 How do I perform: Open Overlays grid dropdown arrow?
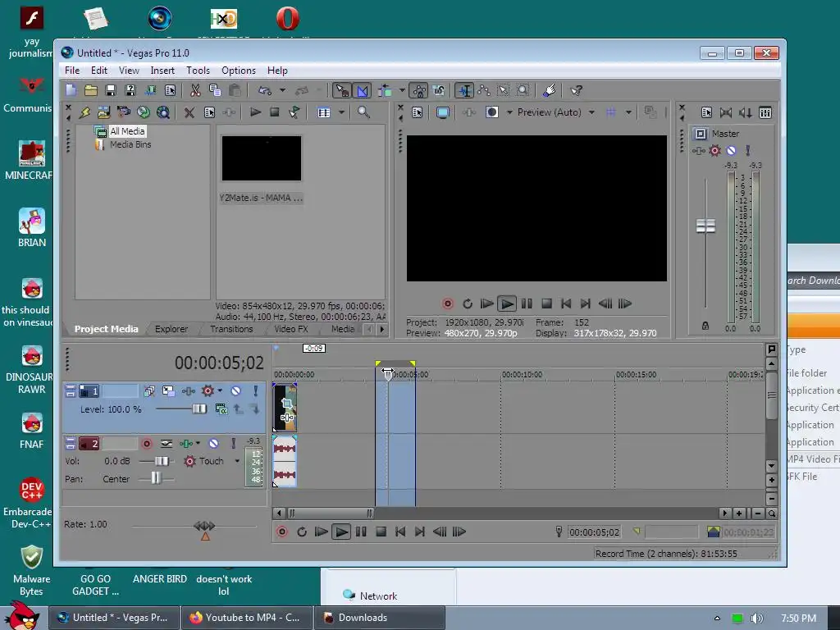coord(628,112)
